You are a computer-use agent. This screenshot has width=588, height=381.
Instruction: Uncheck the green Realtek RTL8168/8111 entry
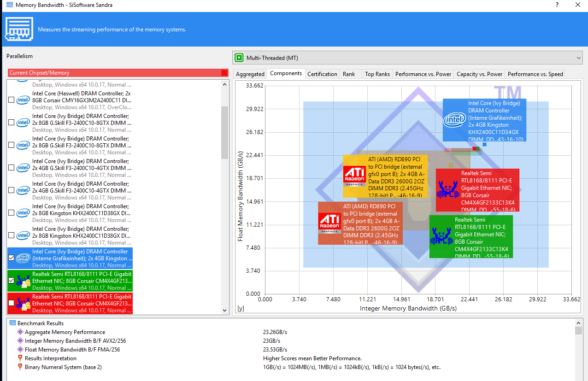tap(12, 281)
